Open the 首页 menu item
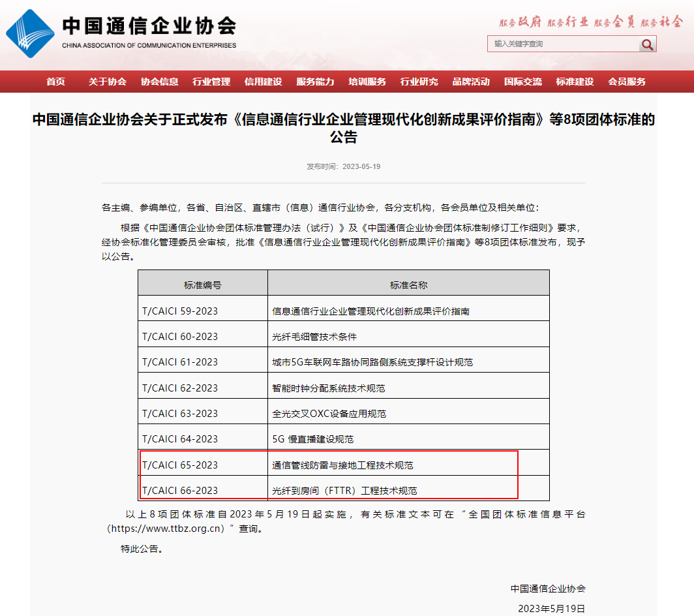This screenshot has width=694, height=616. [x=56, y=82]
